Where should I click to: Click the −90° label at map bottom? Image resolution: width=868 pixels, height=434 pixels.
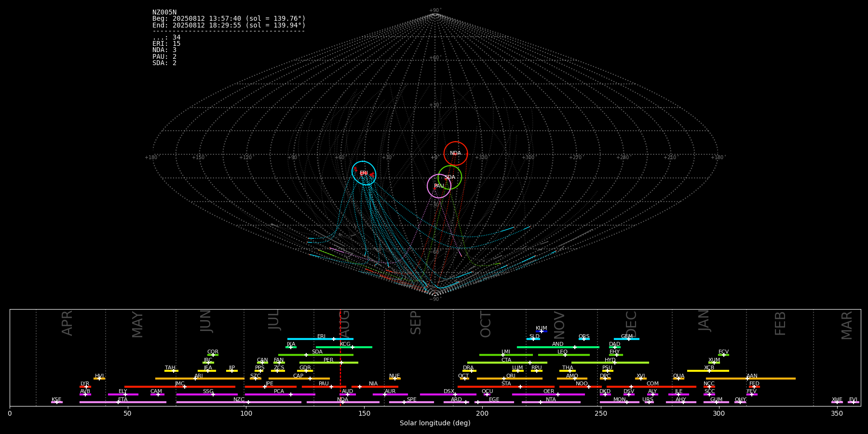[434, 299]
